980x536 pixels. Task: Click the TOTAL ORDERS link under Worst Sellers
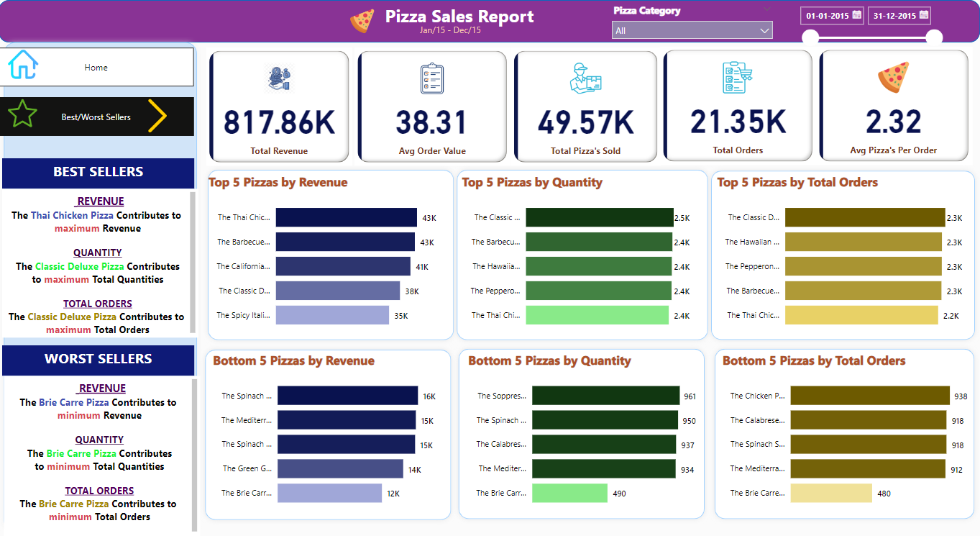(x=99, y=490)
